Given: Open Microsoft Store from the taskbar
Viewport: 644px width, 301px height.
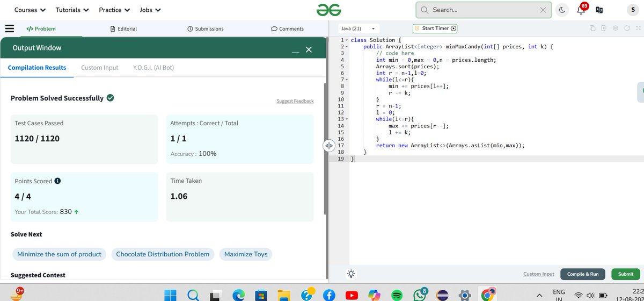Looking at the screenshot, I should (x=261, y=295).
